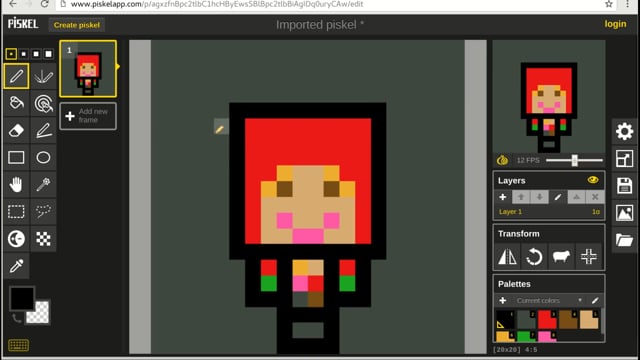Viewport: 640px width, 360px height.
Task: Move layer up arrow button
Action: pos(521,197)
